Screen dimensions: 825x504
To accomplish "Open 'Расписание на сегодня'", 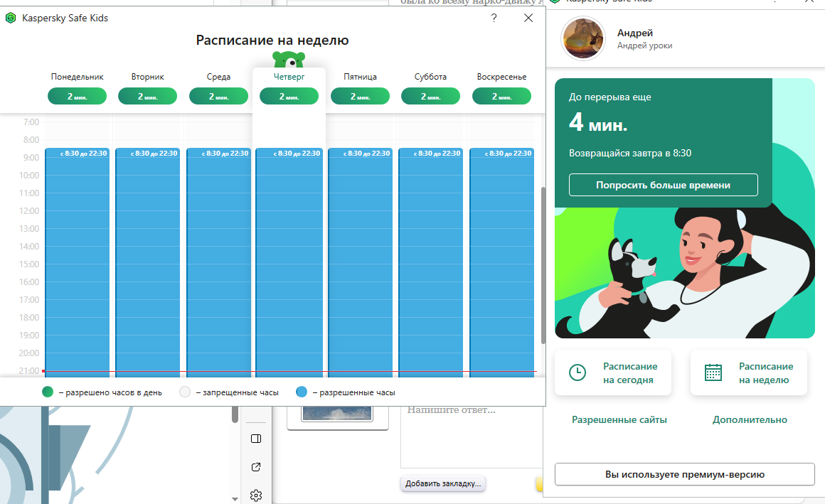I will click(613, 372).
